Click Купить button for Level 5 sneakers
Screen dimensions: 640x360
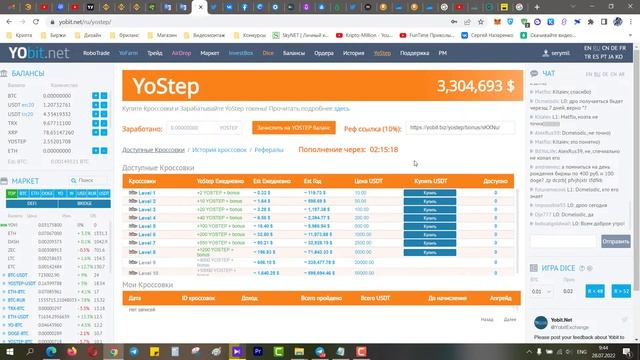point(430,226)
